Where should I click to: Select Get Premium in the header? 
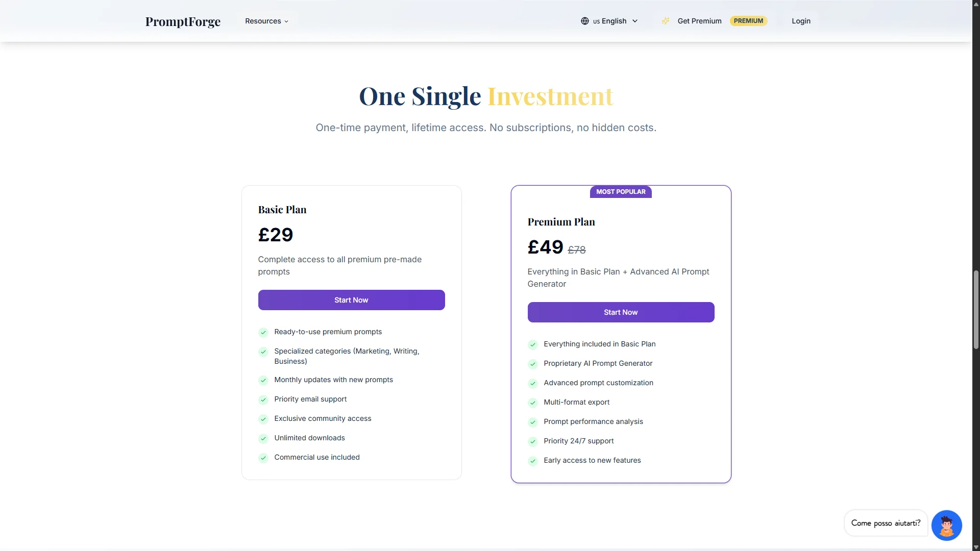pyautogui.click(x=699, y=21)
